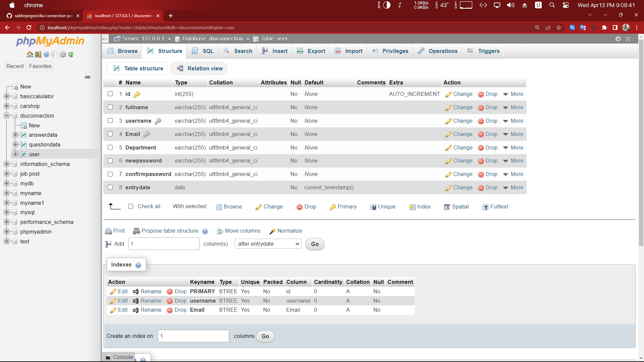
Task: Click Go to add a new column
Action: [314, 244]
